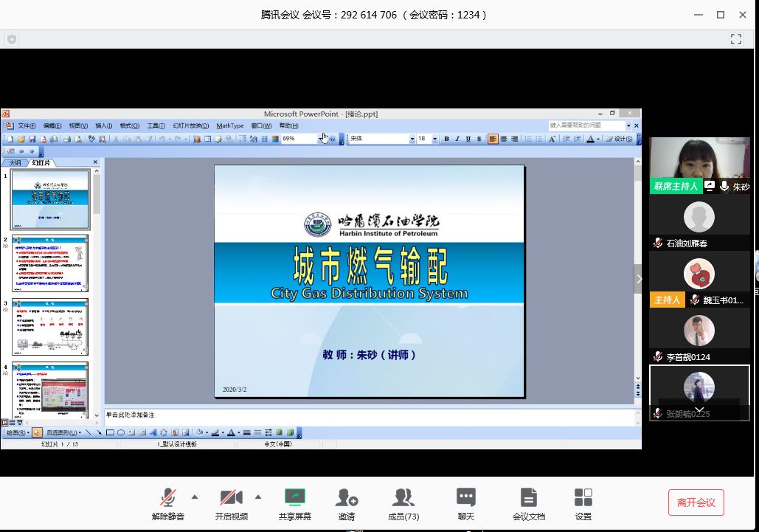Click the font color A button

pos(590,139)
